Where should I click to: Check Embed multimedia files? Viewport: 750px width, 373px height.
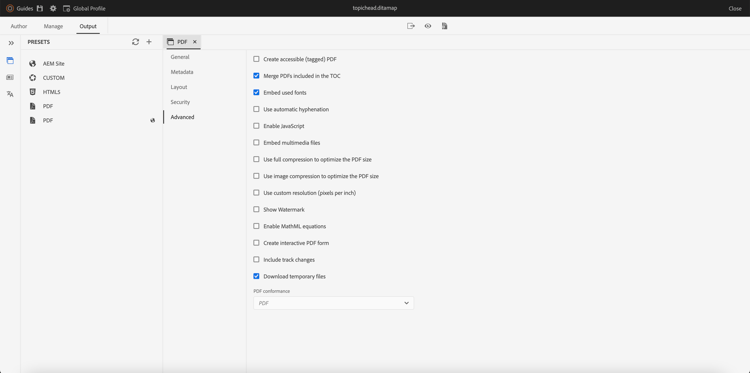pos(256,143)
